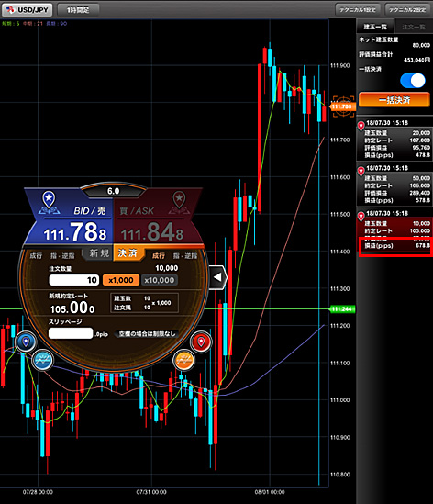
Task: Choose 指・逆指 on the 新規 side
Action: tap(62, 256)
